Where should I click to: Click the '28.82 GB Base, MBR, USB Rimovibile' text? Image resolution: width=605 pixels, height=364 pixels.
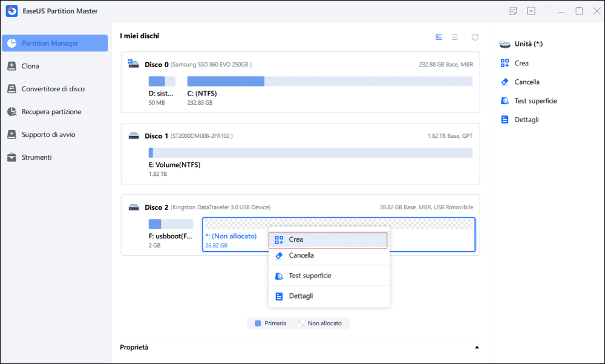(427, 207)
